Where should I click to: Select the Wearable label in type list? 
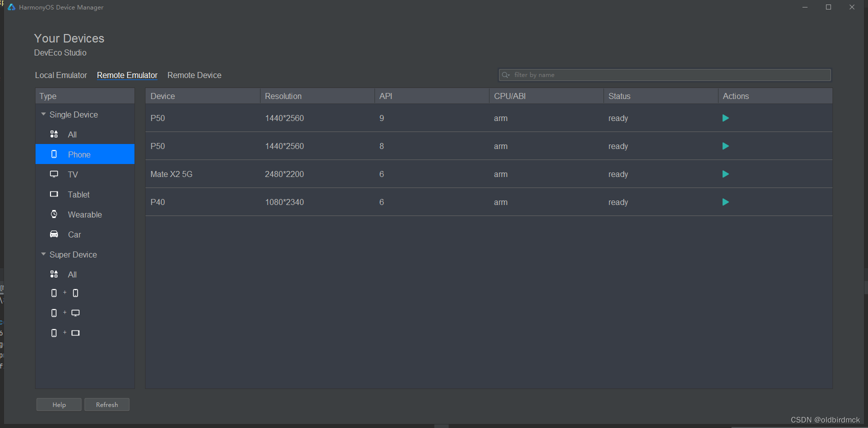85,214
